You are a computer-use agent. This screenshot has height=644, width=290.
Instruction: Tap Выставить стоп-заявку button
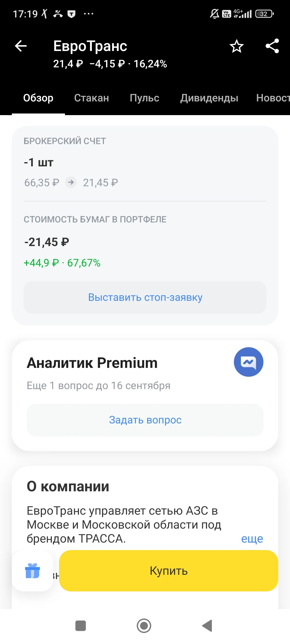145,297
